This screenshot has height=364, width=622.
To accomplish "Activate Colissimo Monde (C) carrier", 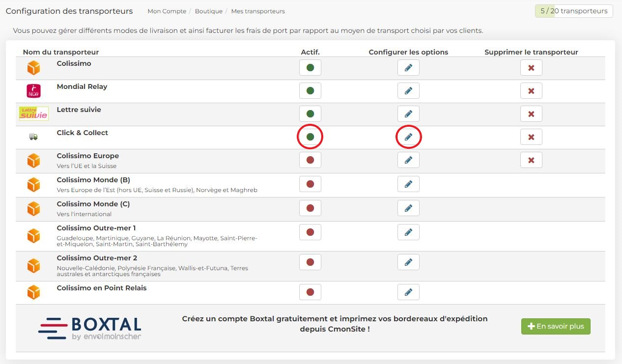I will click(x=310, y=208).
